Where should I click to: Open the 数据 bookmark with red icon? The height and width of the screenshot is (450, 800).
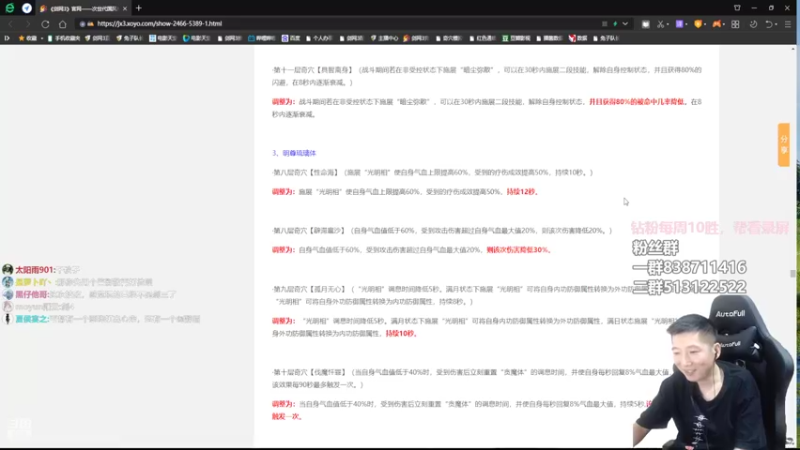578,38
